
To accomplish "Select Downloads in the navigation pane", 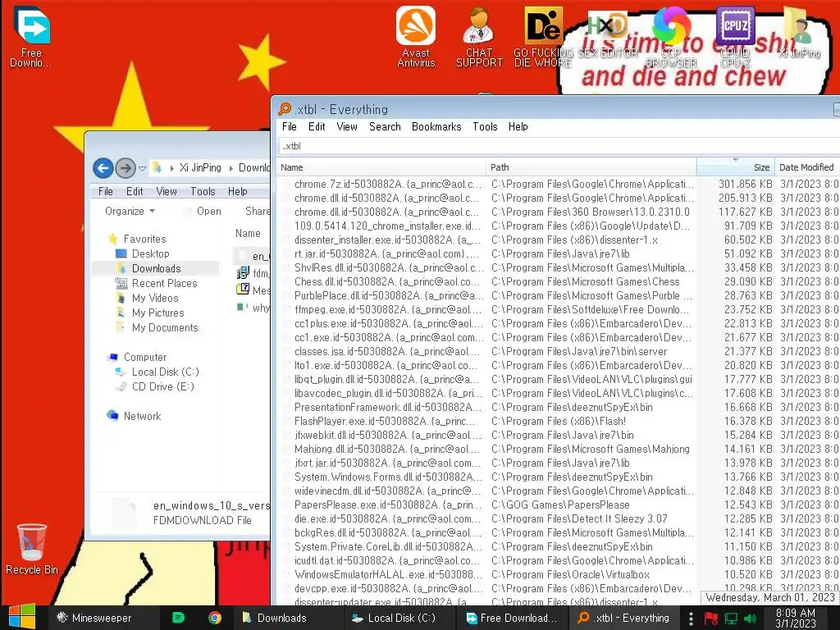I will [155, 268].
